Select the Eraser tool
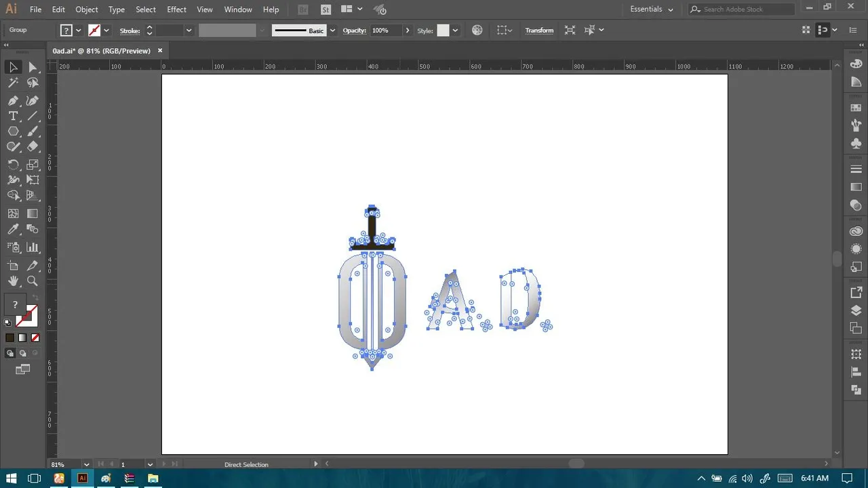The height and width of the screenshot is (488, 868). click(33, 146)
